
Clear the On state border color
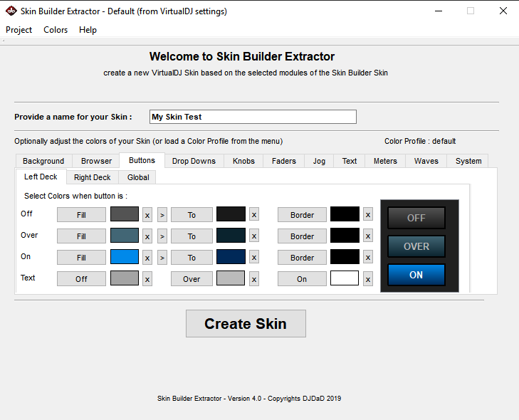click(x=368, y=258)
